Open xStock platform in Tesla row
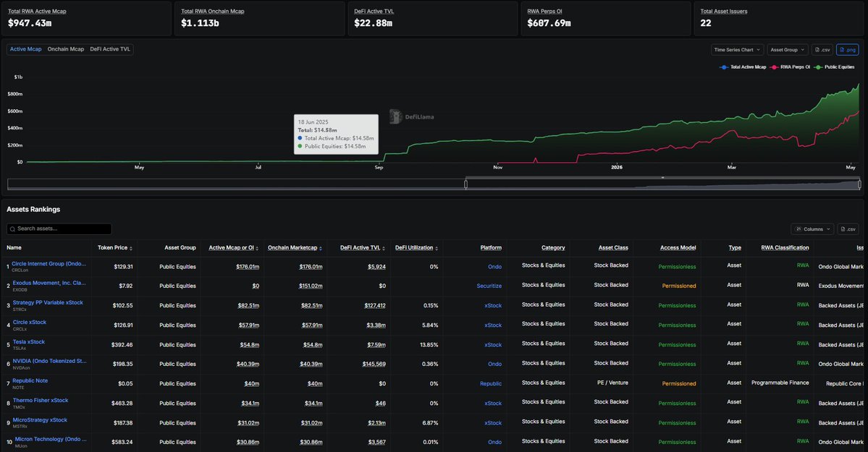Screen dimensions: 868x452 493,345
